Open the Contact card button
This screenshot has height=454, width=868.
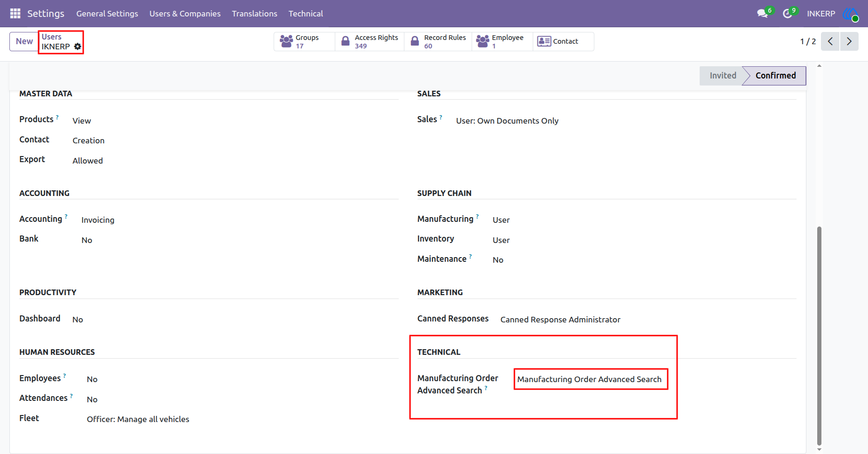(563, 41)
